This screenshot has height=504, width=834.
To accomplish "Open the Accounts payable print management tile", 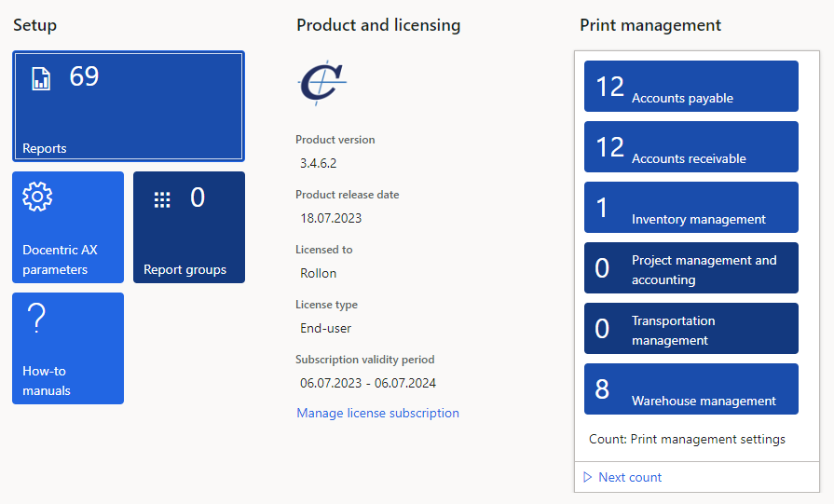I will [690, 86].
